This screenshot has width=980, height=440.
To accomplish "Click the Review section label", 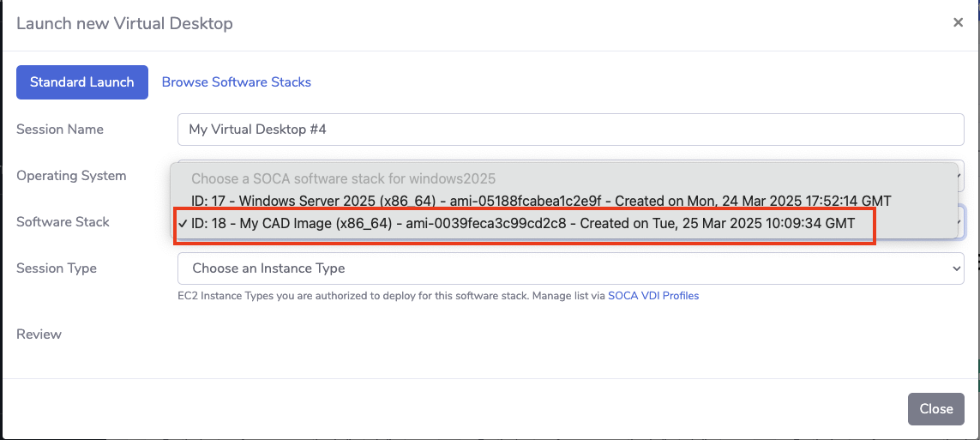I will pos(39,334).
